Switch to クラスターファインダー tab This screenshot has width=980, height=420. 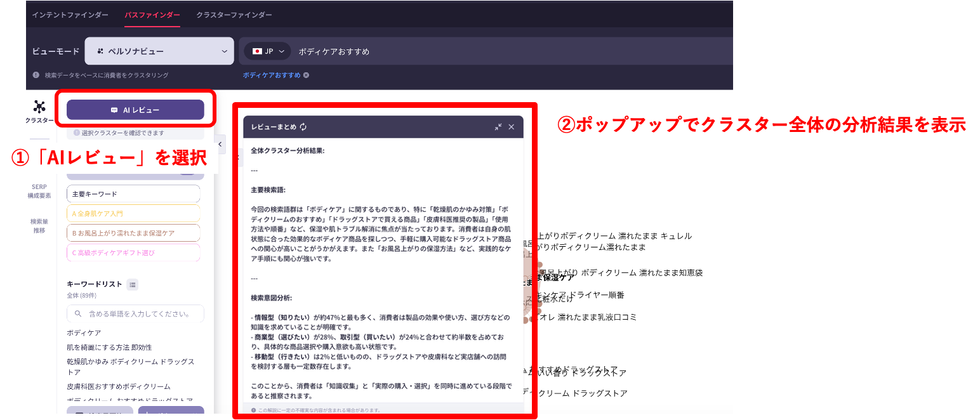[x=234, y=15]
